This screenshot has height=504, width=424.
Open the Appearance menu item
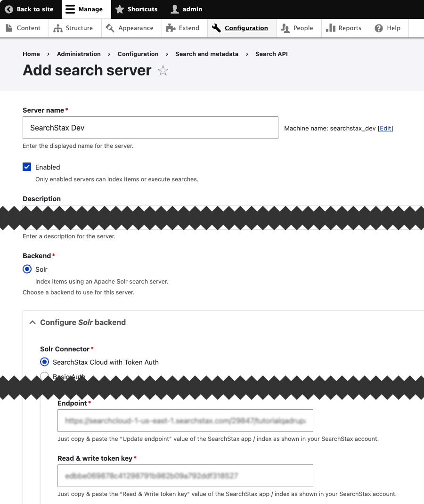pos(131,28)
